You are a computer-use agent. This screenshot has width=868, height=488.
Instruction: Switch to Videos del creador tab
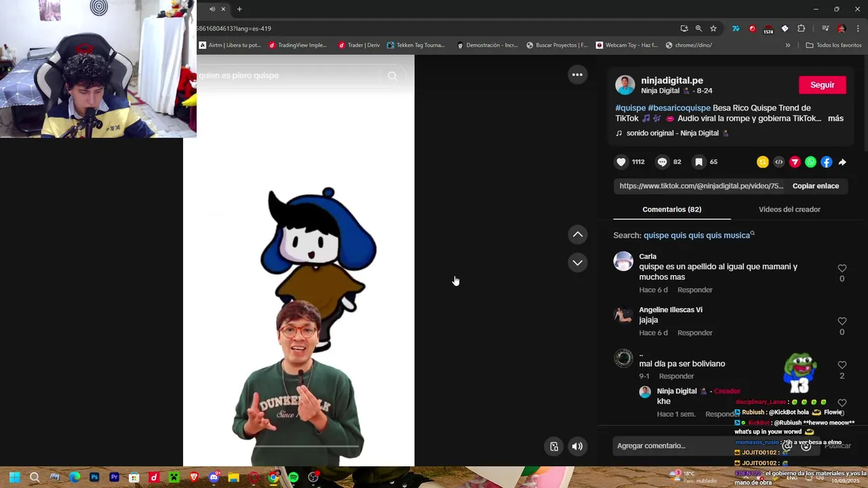click(x=789, y=209)
